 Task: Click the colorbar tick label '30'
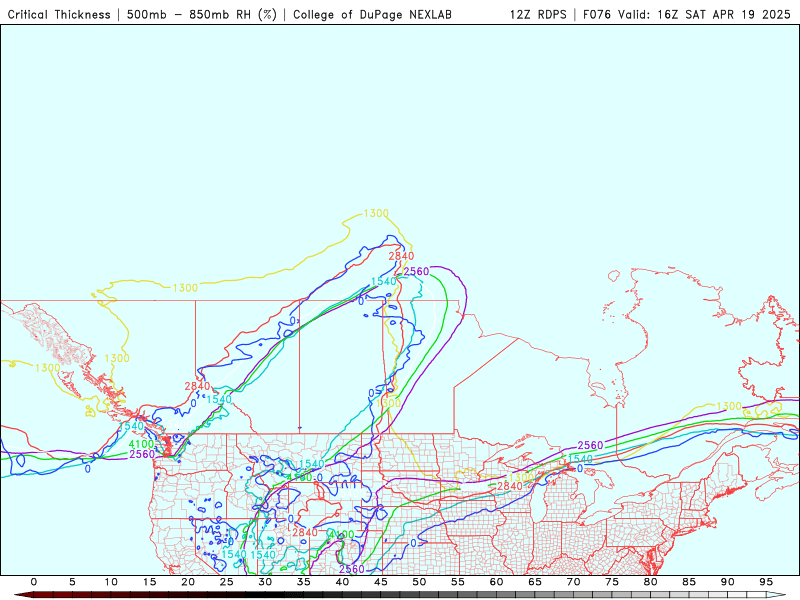[265, 582]
